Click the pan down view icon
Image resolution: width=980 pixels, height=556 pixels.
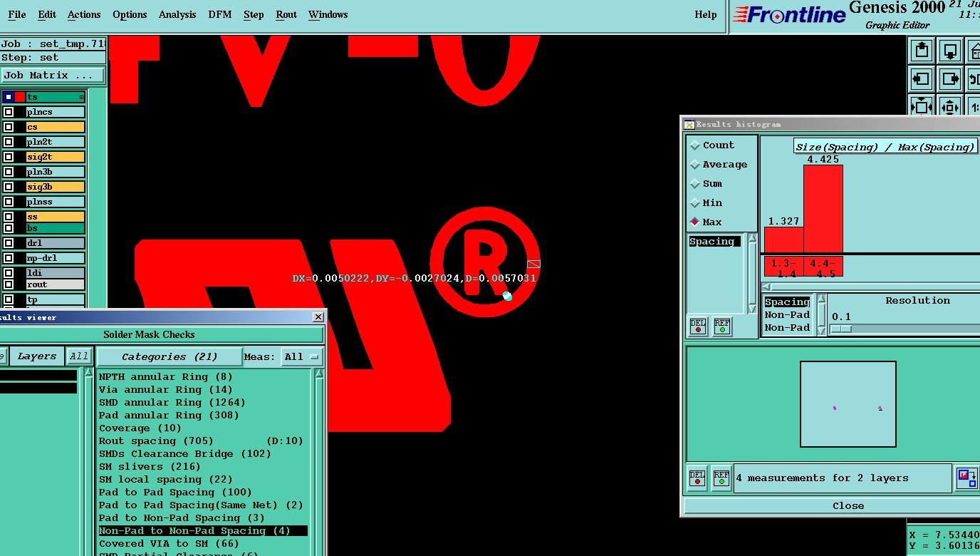pyautogui.click(x=950, y=51)
